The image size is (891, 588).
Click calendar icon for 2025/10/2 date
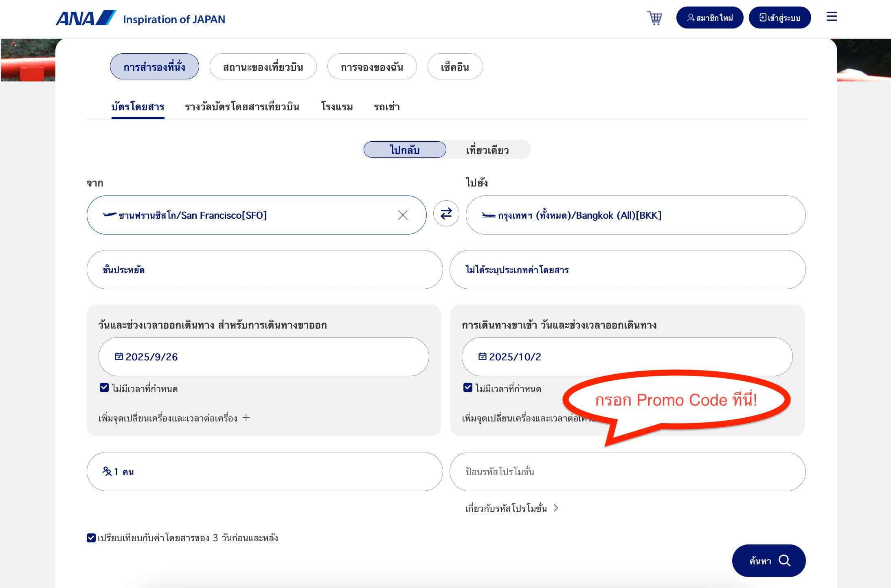pos(482,356)
